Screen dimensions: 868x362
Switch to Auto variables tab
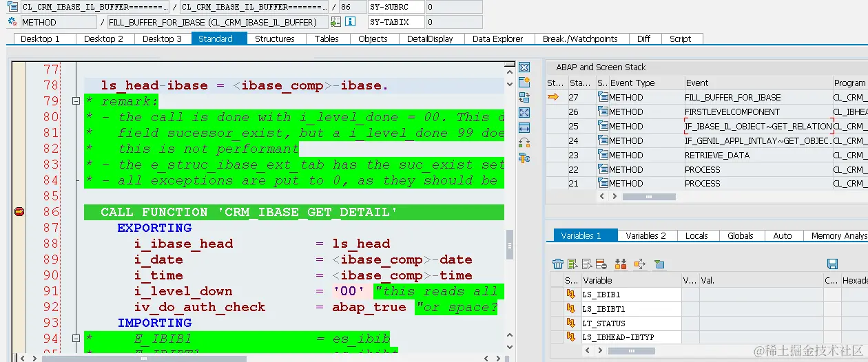point(783,235)
